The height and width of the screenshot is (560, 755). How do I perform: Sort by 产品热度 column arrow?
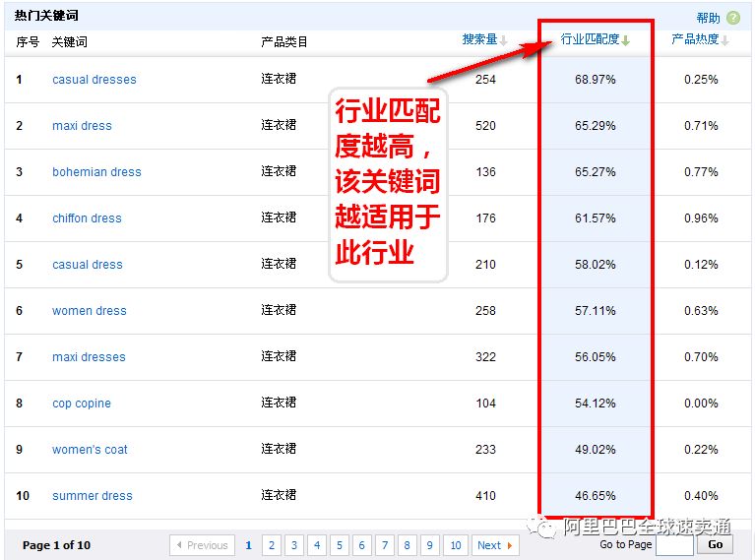[725, 40]
